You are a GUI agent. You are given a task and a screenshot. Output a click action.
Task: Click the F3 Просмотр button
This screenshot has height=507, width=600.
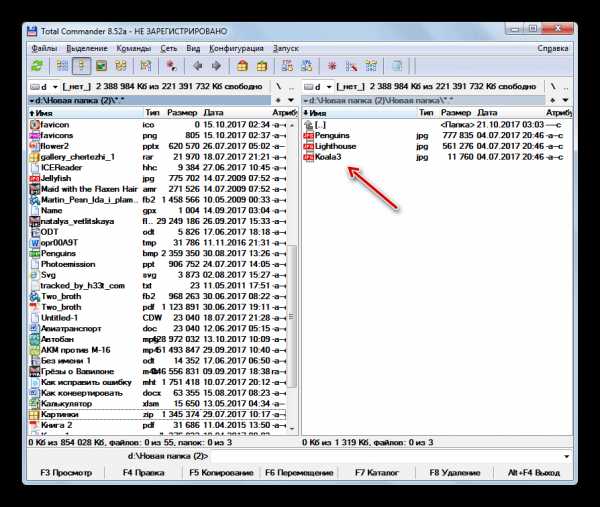point(66,473)
